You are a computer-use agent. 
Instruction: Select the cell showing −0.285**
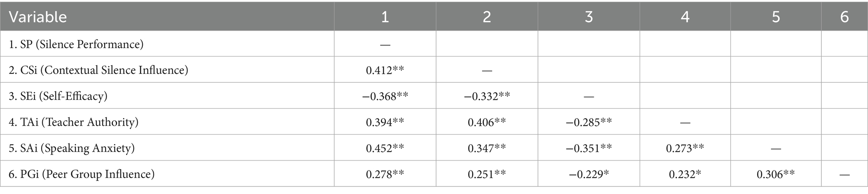point(589,122)
